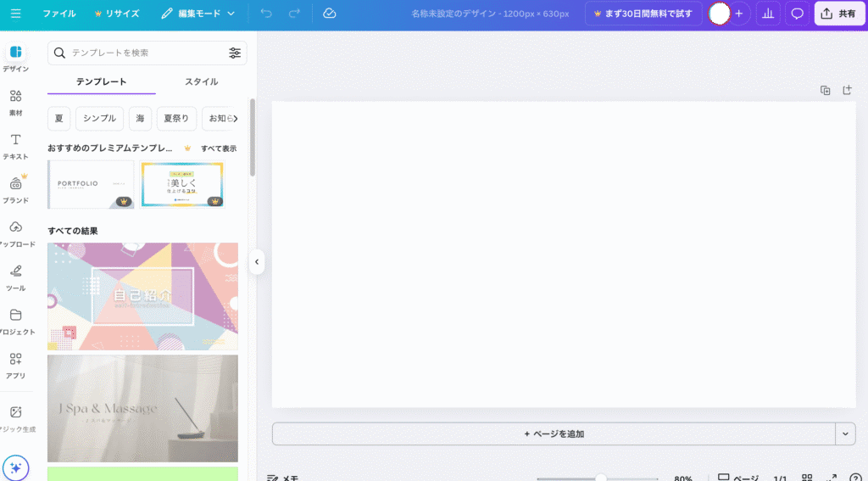Click the redo arrow
This screenshot has width=868, height=481.
(x=294, y=14)
